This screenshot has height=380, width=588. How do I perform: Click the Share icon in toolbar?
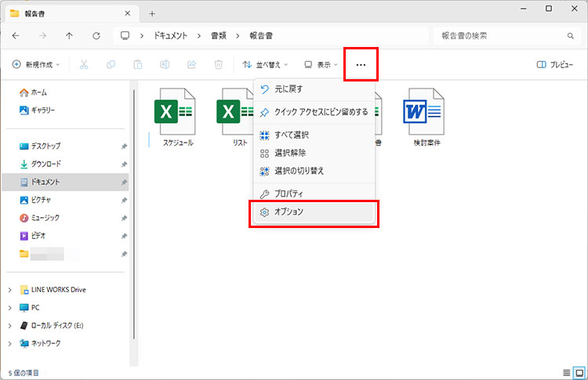191,65
